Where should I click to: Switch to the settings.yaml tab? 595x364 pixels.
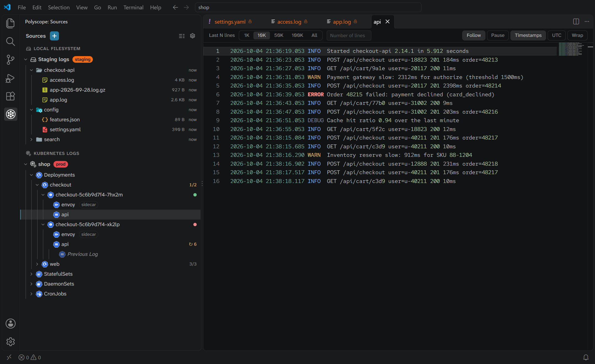230,22
